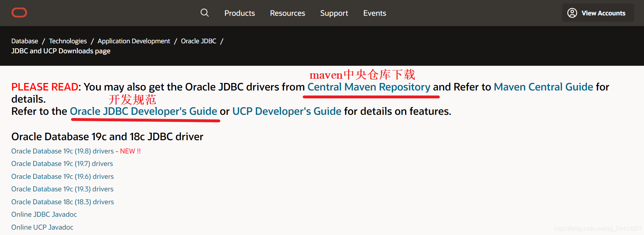This screenshot has width=644, height=235.
Task: Open Online UCP Javadoc link
Action: point(42,227)
